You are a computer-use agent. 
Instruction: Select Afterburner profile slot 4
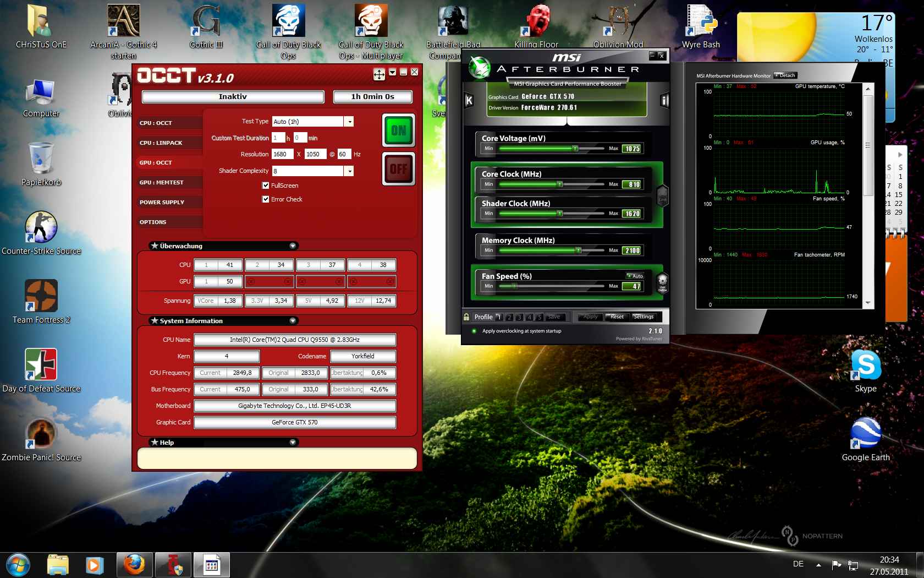(530, 317)
